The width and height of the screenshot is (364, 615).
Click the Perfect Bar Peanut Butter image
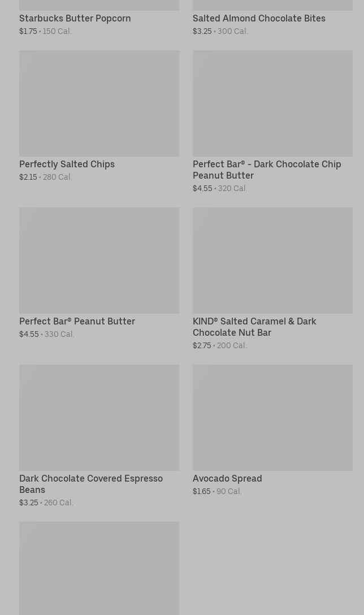point(99,260)
